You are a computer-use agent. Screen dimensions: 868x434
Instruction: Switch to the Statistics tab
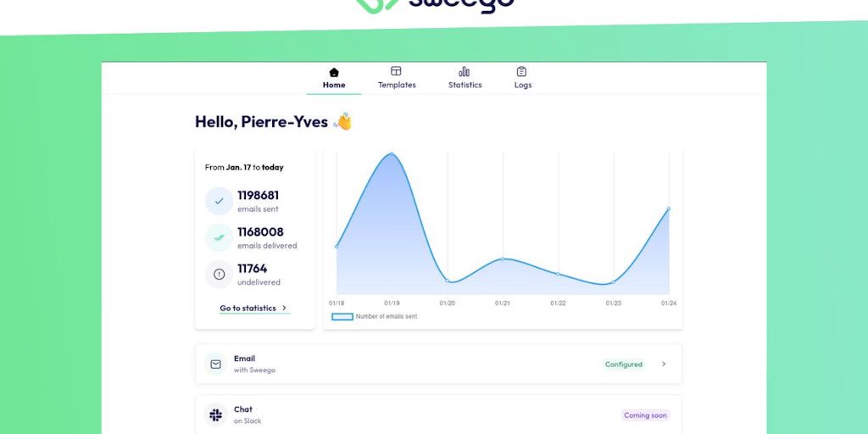[465, 85]
